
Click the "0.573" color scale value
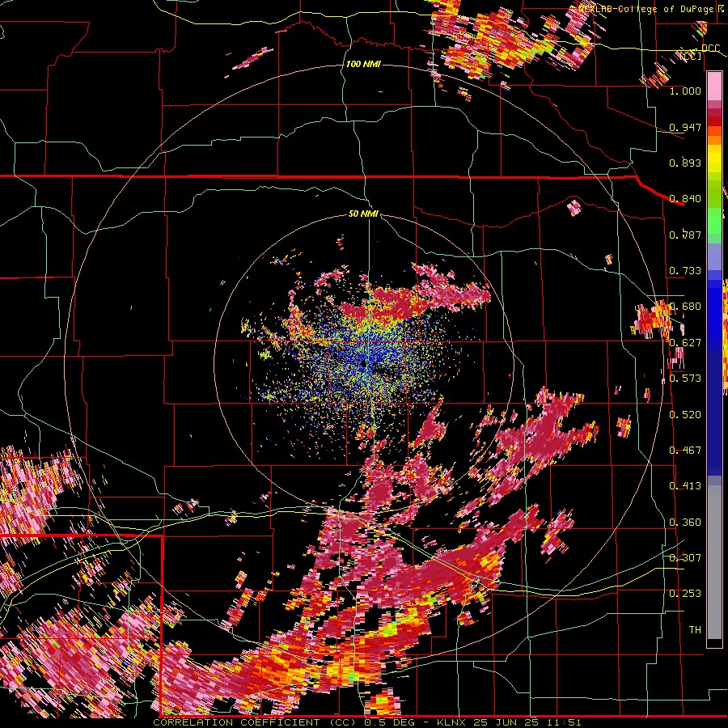tap(685, 379)
